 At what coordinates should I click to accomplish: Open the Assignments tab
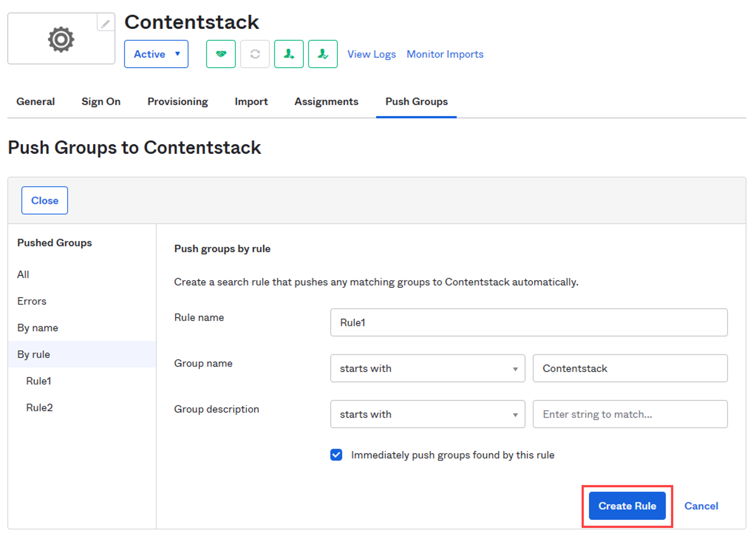(326, 101)
